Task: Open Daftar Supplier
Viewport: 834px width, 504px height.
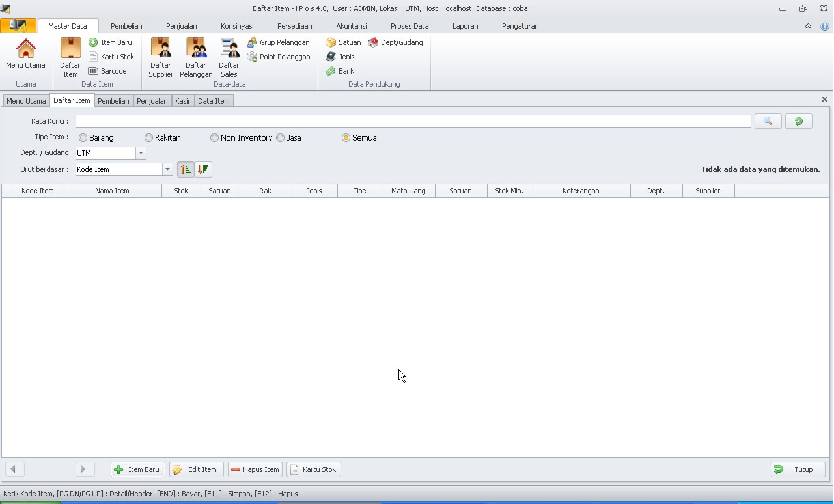Action: tap(160, 57)
